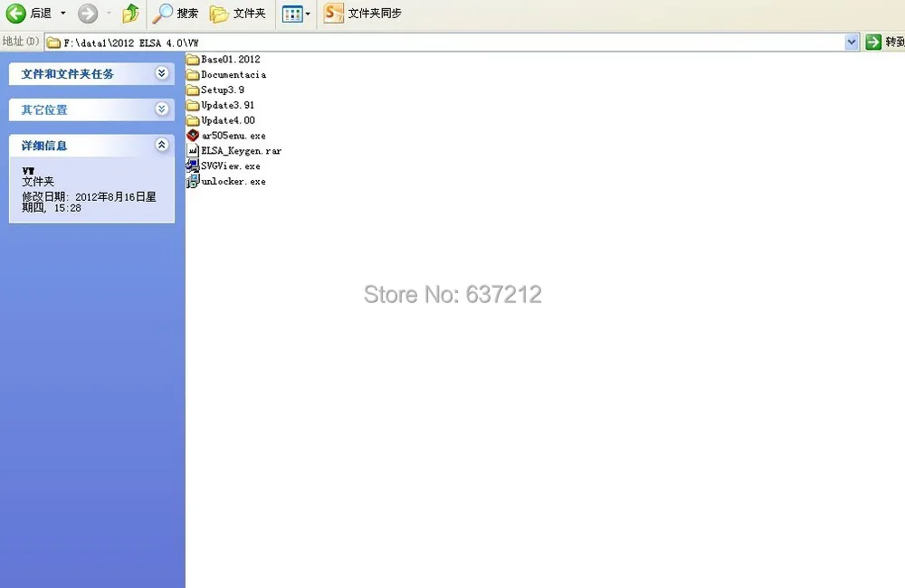Click the green Go (转到) arrow button
The height and width of the screenshot is (588, 905).
tap(873, 42)
